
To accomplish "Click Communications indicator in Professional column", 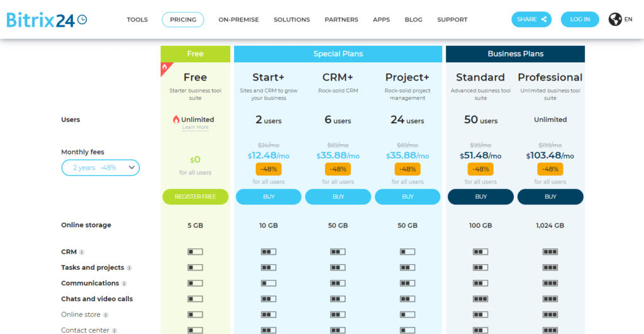I will click(x=550, y=283).
